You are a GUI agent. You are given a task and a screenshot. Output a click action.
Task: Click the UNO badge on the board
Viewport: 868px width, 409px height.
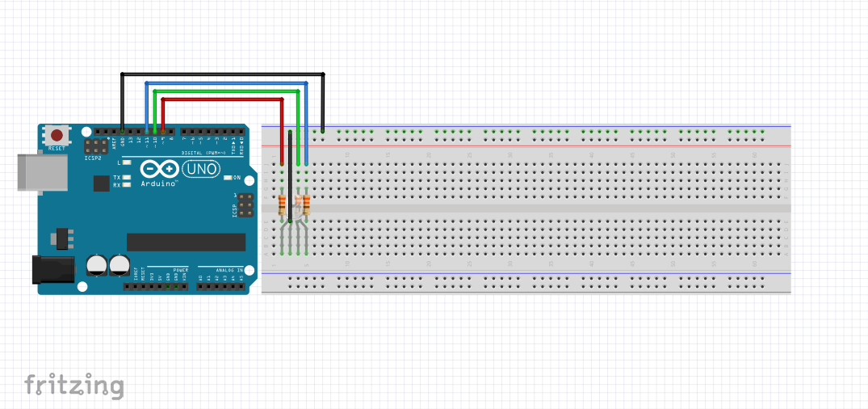coord(201,168)
